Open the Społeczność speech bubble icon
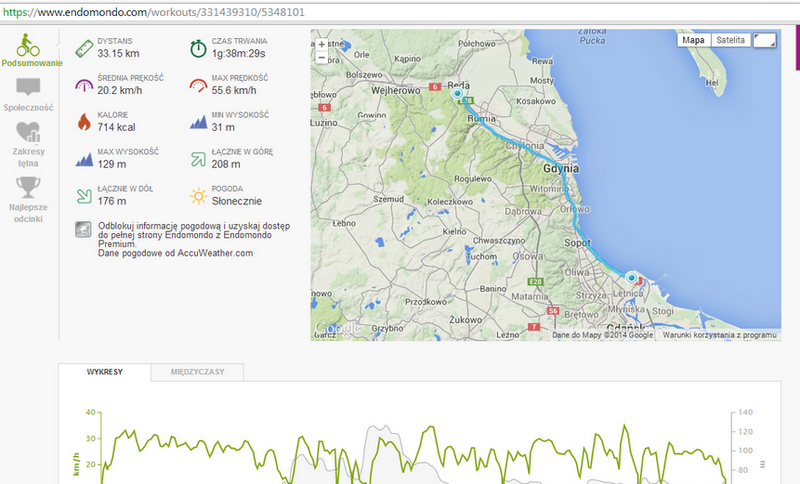Image resolution: width=800 pixels, height=484 pixels. click(28, 87)
